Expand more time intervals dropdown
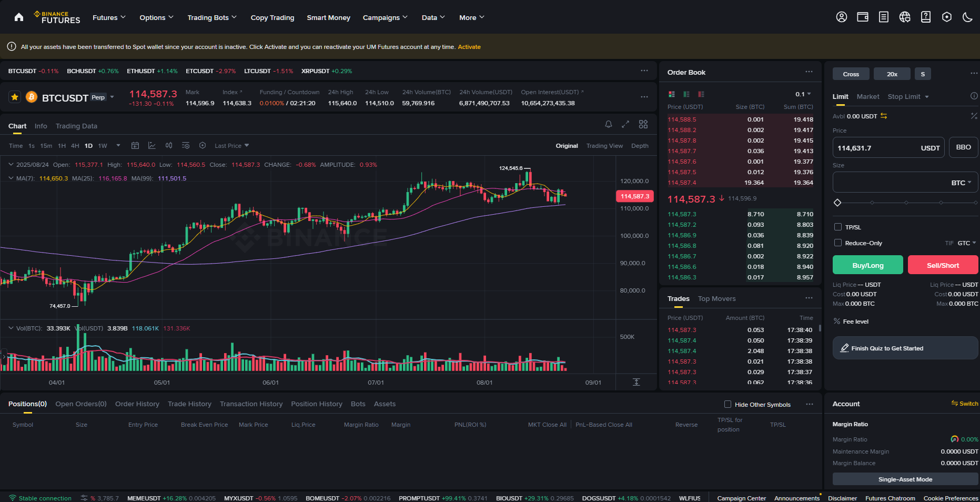Image resolution: width=980 pixels, height=502 pixels. click(x=118, y=146)
